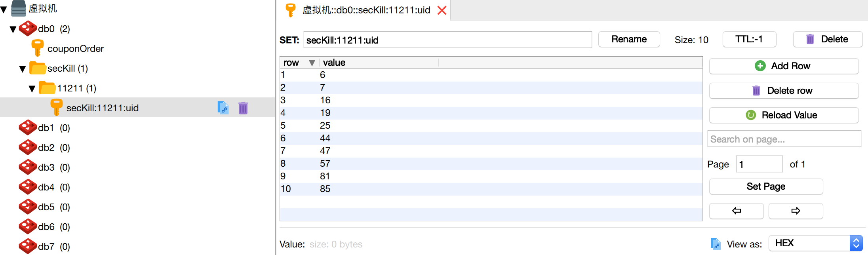Click the copy key name icon in tree
The image size is (868, 255).
click(x=223, y=108)
